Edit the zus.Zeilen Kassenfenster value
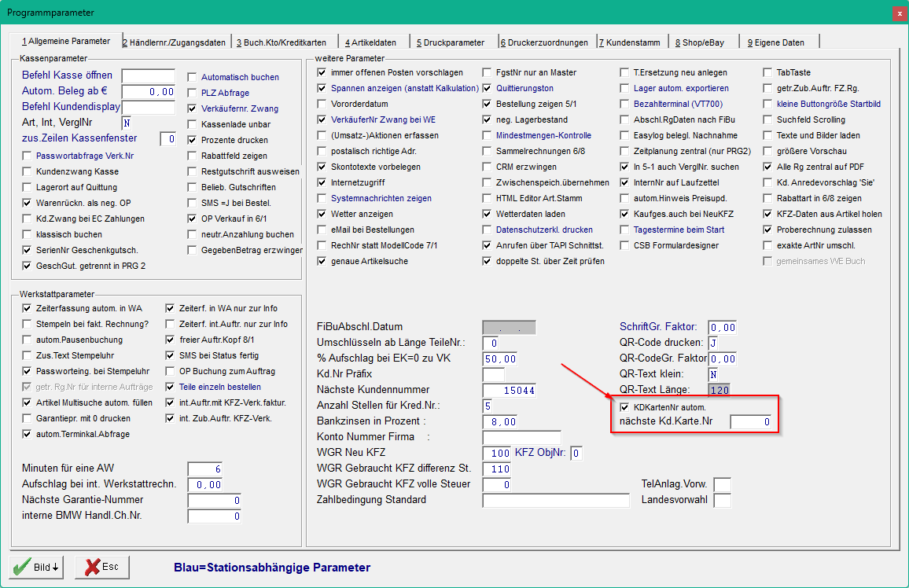Image resolution: width=909 pixels, height=588 pixels. tap(167, 138)
